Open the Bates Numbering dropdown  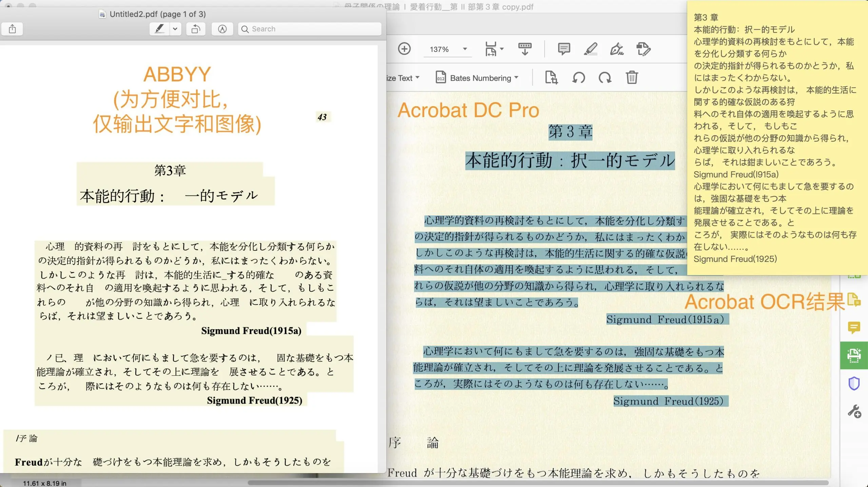(477, 78)
